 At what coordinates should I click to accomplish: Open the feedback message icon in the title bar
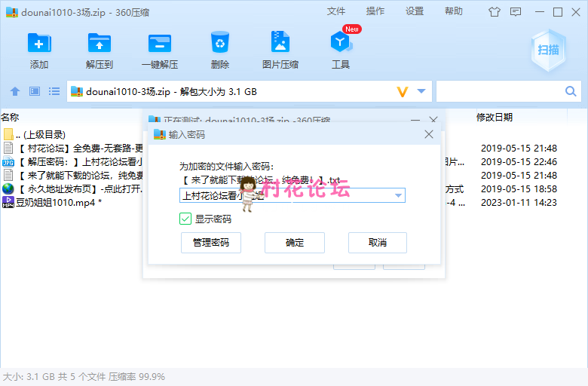[x=516, y=12]
